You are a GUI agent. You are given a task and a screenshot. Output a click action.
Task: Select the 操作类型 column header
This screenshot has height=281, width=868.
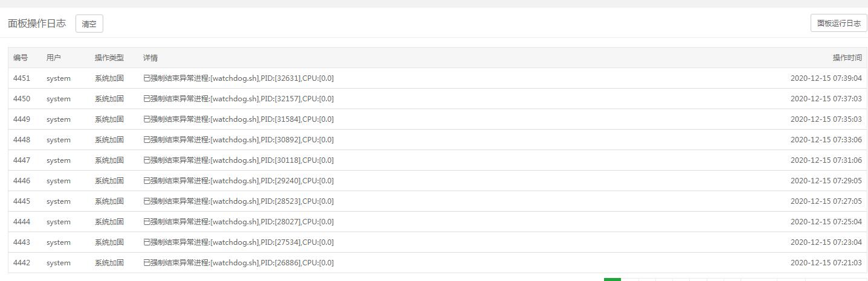click(x=109, y=58)
